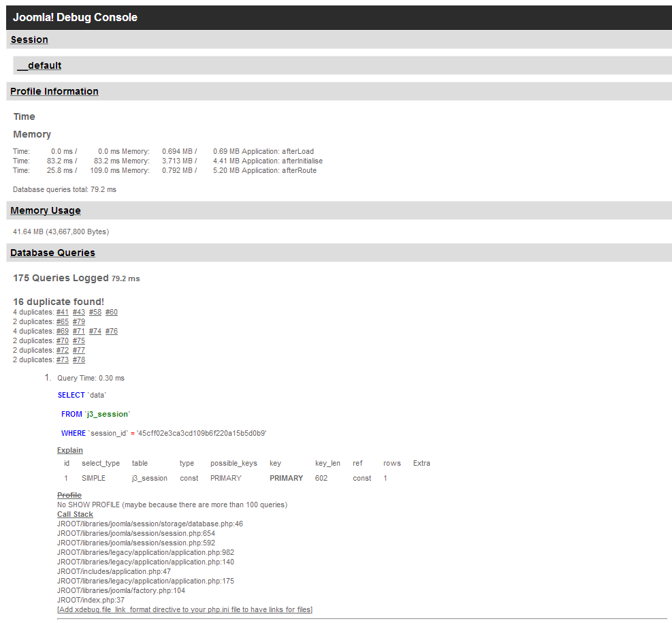Jump to duplicate query #41
This screenshot has width=672, height=623.
tap(62, 313)
